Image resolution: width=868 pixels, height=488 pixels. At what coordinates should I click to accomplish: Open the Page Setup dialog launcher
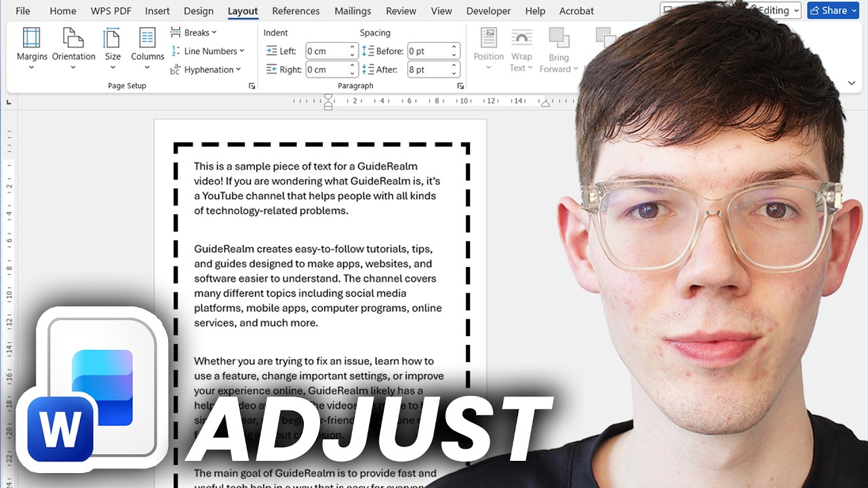(x=252, y=86)
